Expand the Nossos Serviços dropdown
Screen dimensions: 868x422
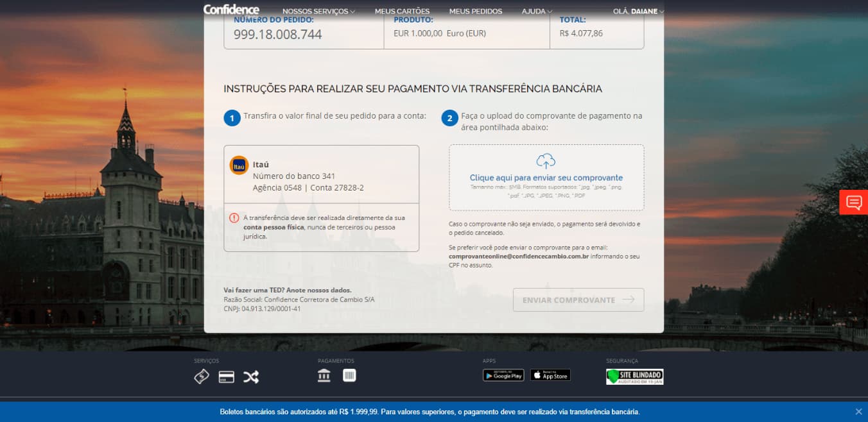point(318,11)
